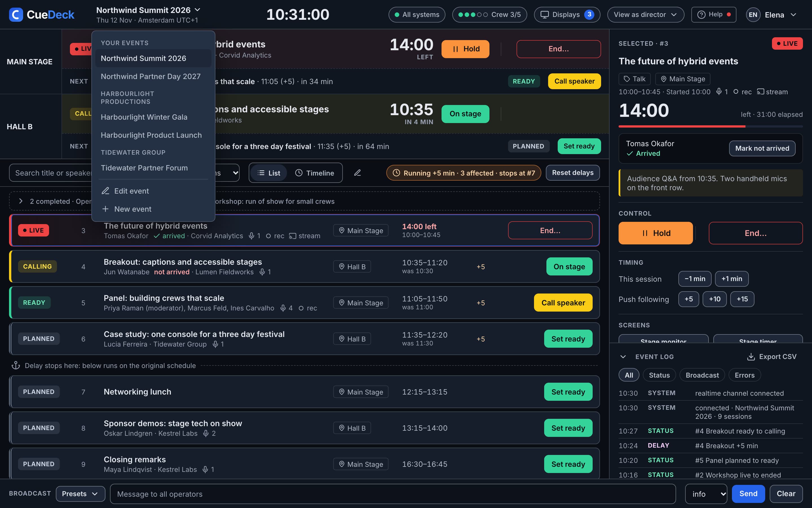Screen dimensions: 812x508
Task: Click the CueDeck logo icon
Action: coord(16,14)
